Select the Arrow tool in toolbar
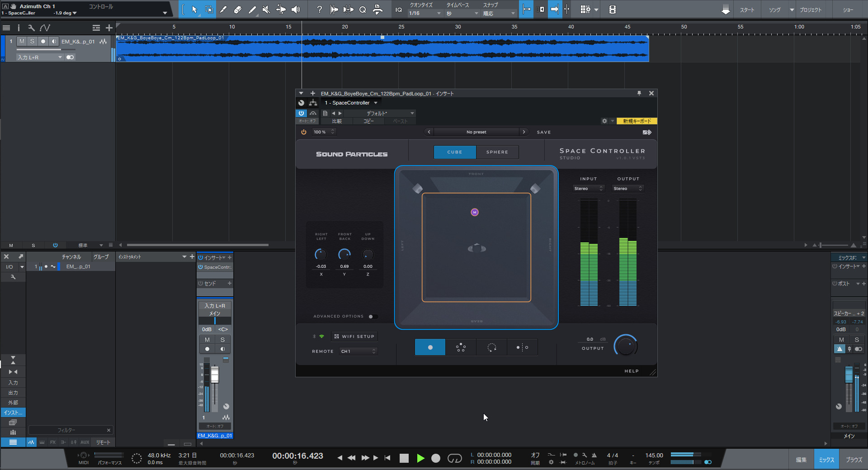The image size is (868, 470). point(194,9)
